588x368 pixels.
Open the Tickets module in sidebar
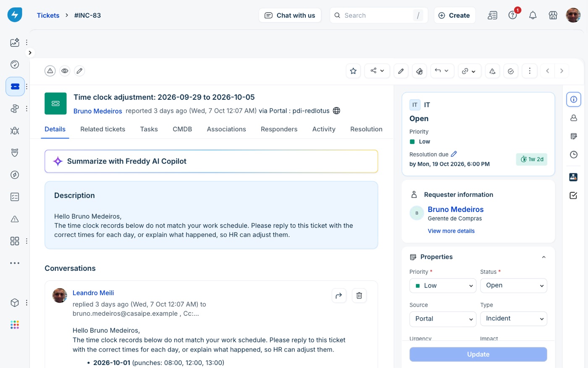click(x=15, y=87)
